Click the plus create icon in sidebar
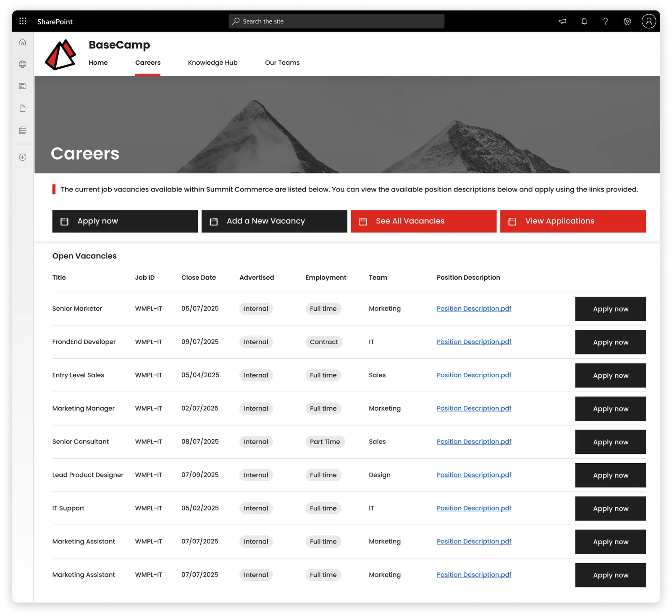This screenshot has height=616, width=672. click(23, 157)
